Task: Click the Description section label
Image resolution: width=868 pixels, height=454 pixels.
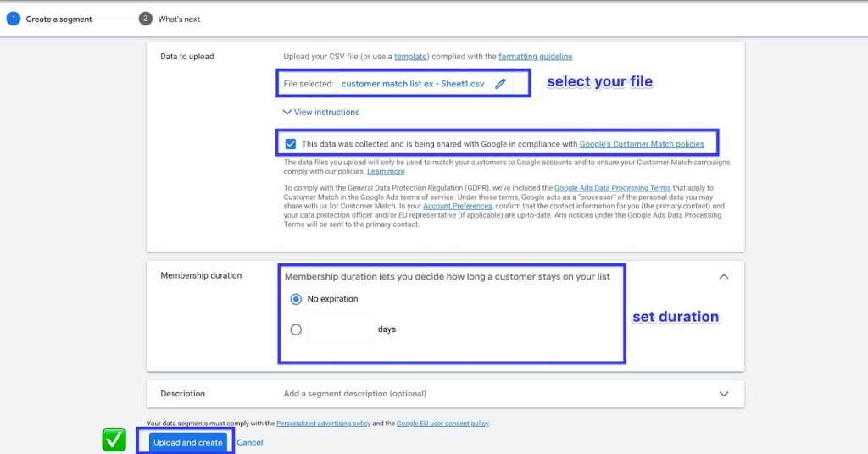Action: pos(183,394)
